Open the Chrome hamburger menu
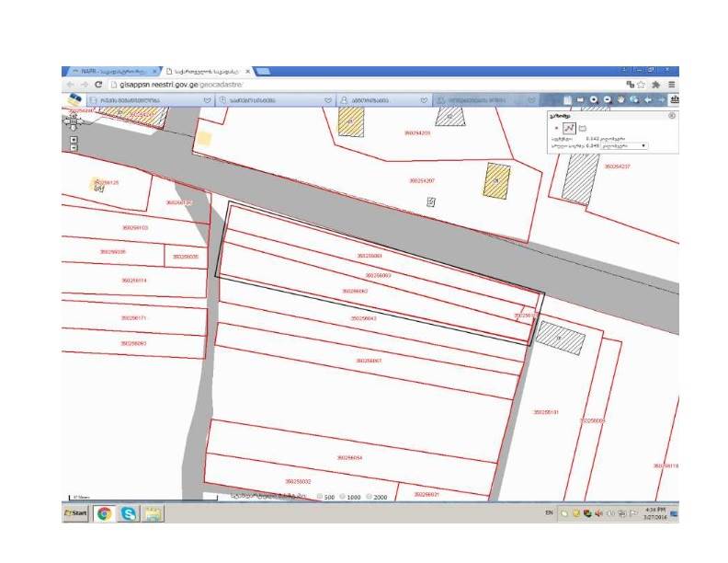The height and width of the screenshot is (563, 728). click(x=671, y=85)
